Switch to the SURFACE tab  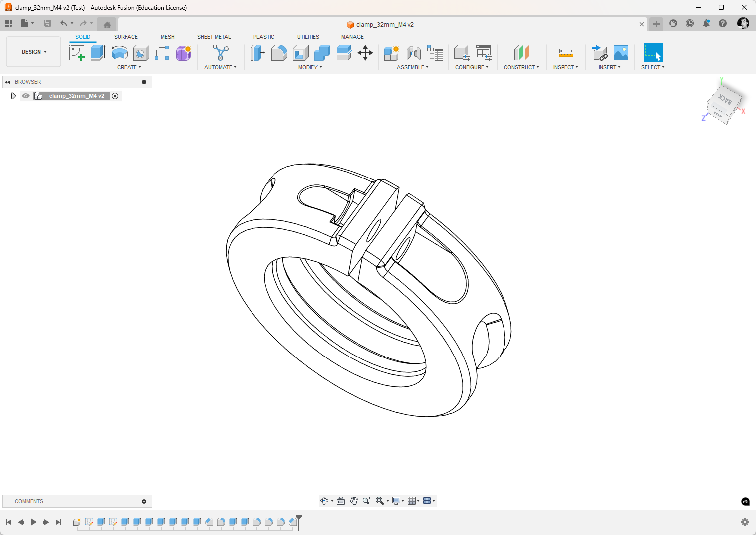tap(126, 37)
